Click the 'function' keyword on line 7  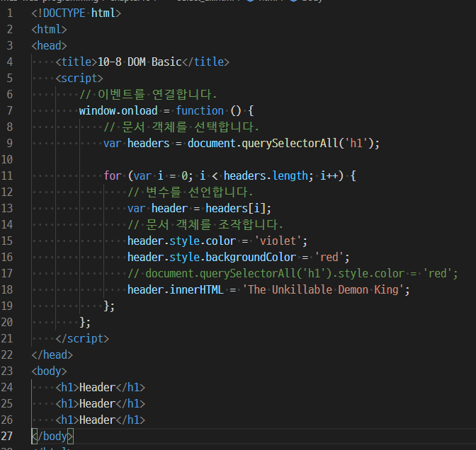tap(200, 110)
